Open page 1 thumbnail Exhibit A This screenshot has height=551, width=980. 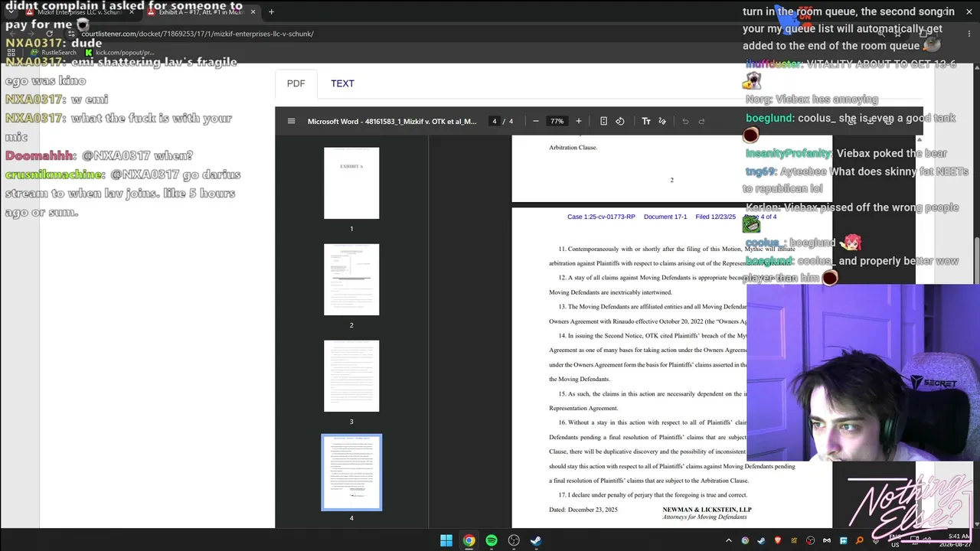click(351, 183)
